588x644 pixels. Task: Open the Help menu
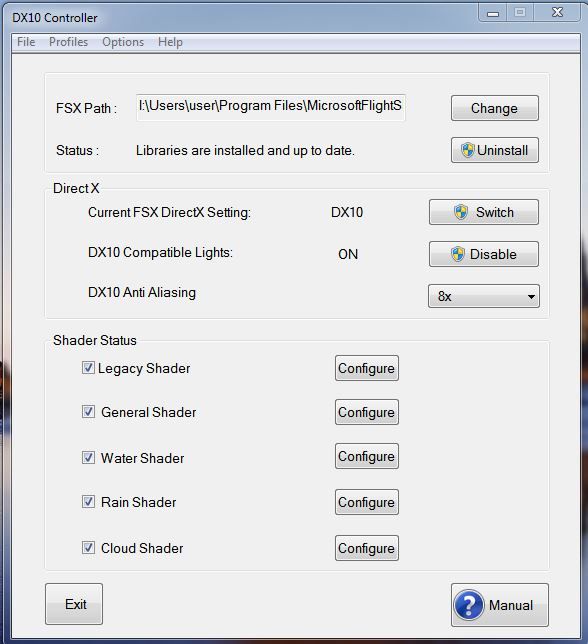170,42
